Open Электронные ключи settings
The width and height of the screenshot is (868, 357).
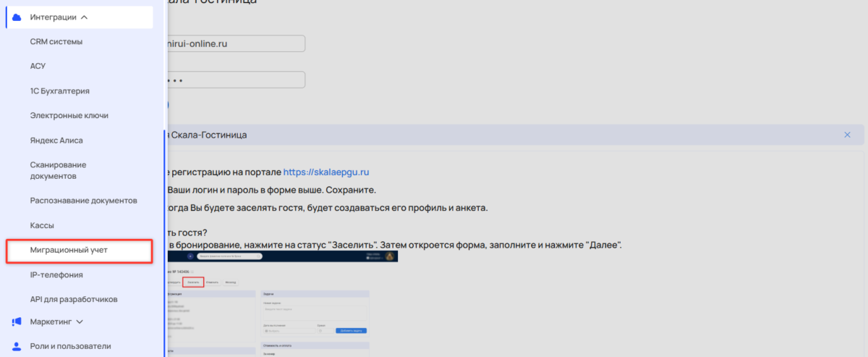point(69,116)
